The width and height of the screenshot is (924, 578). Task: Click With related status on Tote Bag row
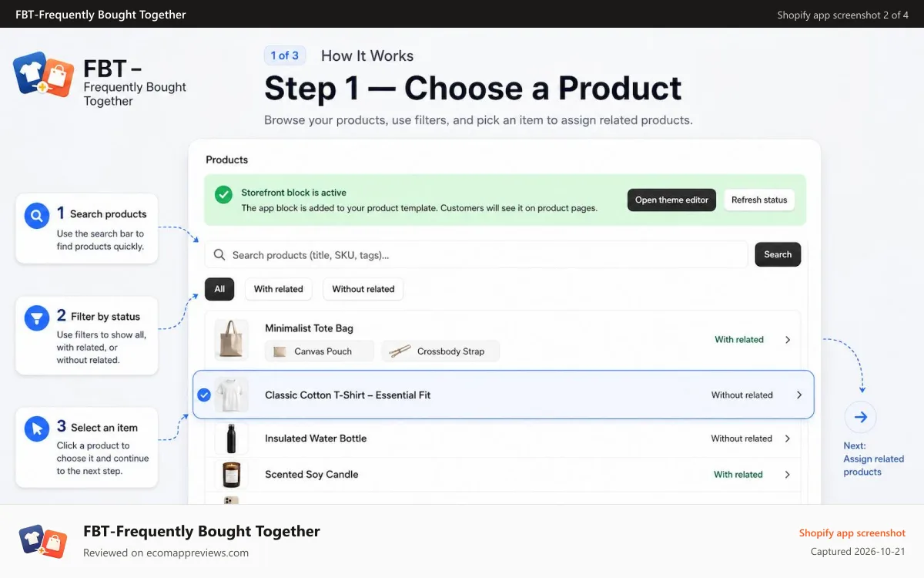[x=739, y=340]
